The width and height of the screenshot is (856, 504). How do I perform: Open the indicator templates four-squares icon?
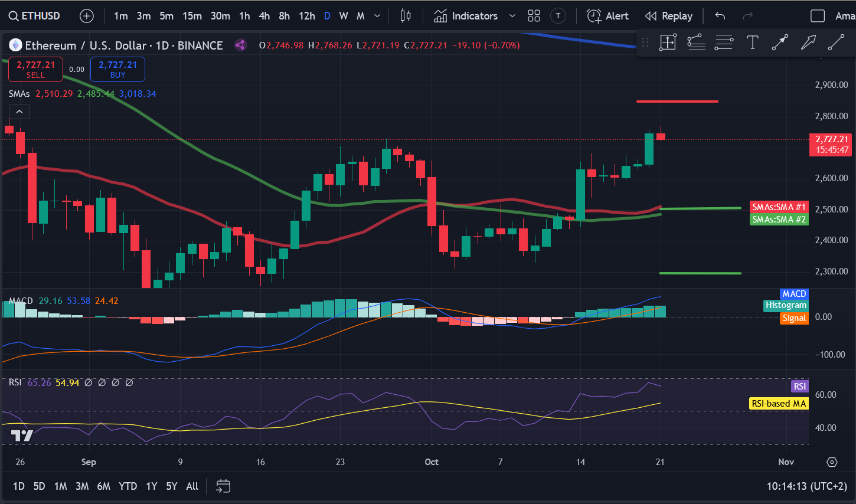click(534, 16)
